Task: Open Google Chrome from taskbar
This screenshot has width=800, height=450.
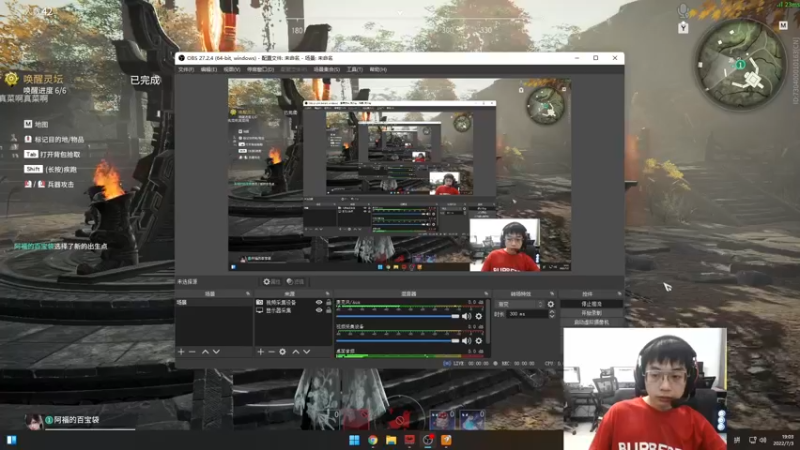Action: pos(372,440)
